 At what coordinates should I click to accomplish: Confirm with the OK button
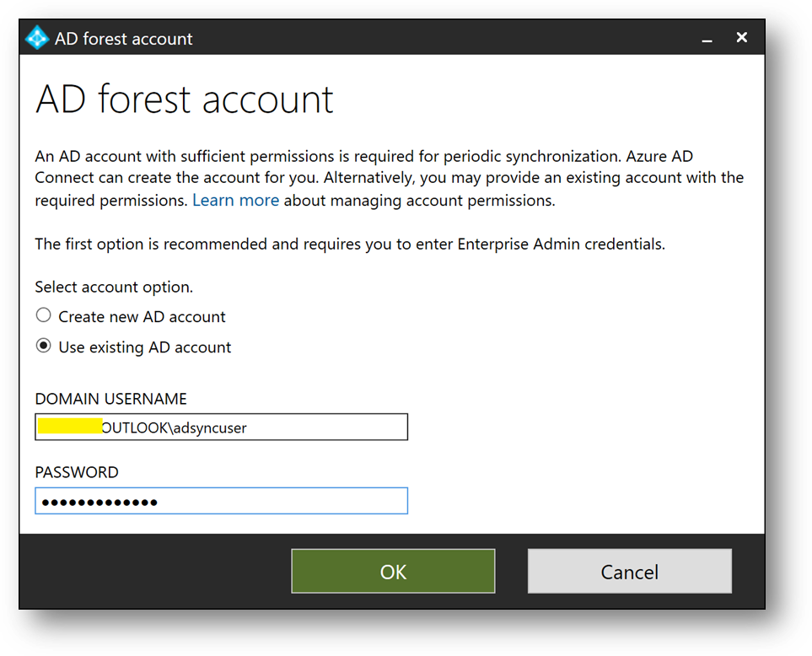tap(393, 571)
